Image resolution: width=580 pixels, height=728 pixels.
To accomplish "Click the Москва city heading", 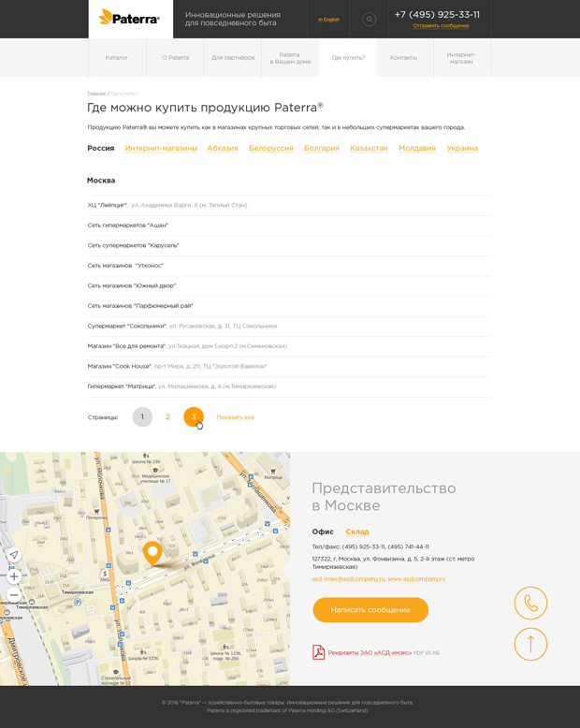I will pyautogui.click(x=101, y=181).
